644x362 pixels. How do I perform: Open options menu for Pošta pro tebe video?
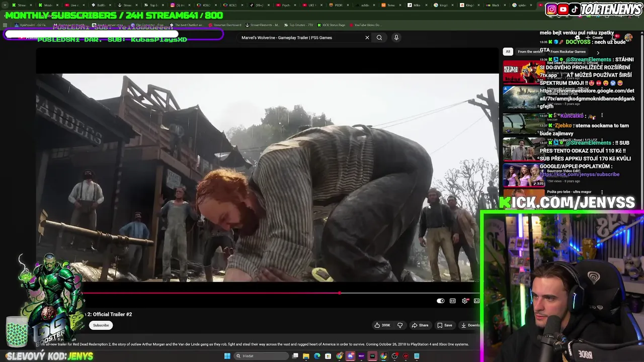click(x=602, y=192)
